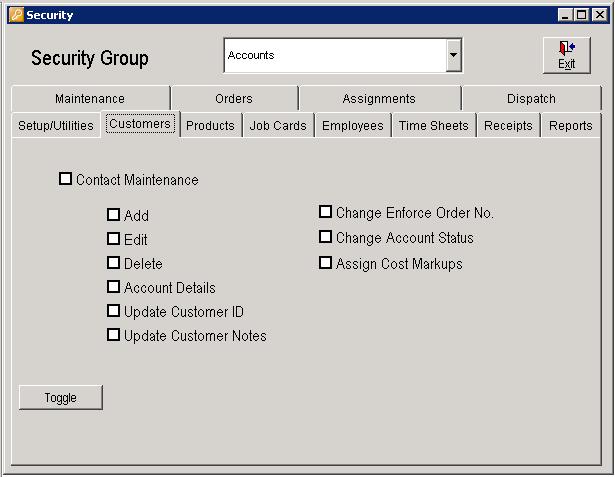Open the Dispatch tab
This screenshot has height=477, width=615.
[530, 99]
